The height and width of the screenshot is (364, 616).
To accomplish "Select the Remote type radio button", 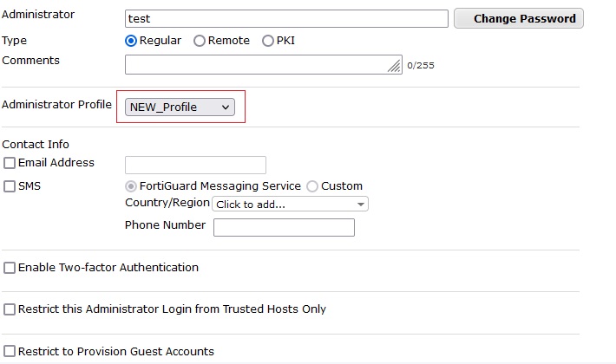I will point(200,41).
